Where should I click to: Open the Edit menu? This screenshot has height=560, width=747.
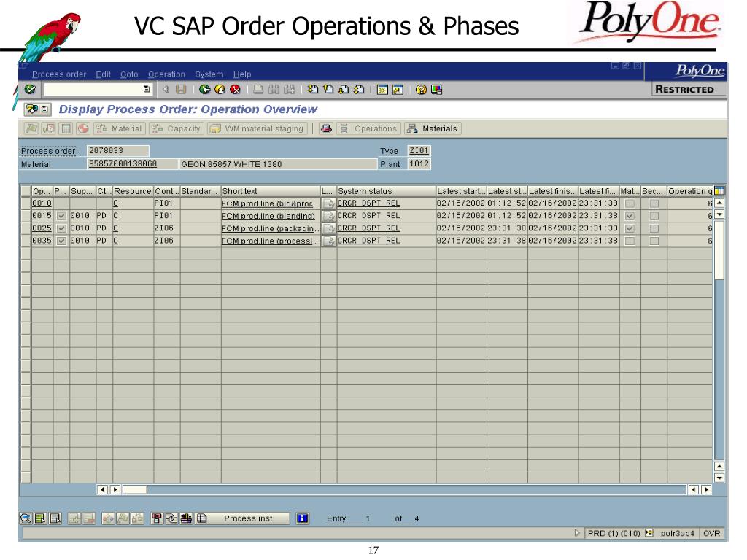(103, 74)
